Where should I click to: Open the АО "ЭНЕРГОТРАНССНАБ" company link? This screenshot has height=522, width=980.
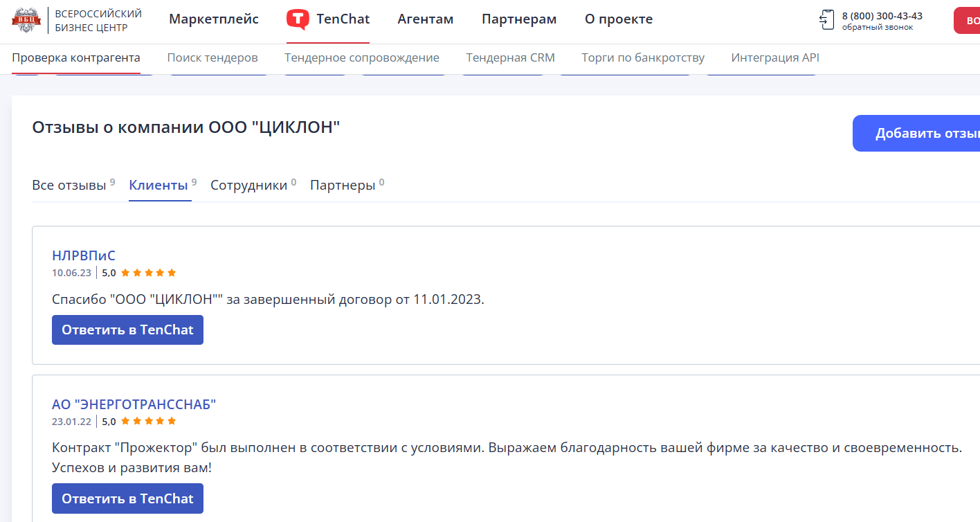pyautogui.click(x=134, y=404)
